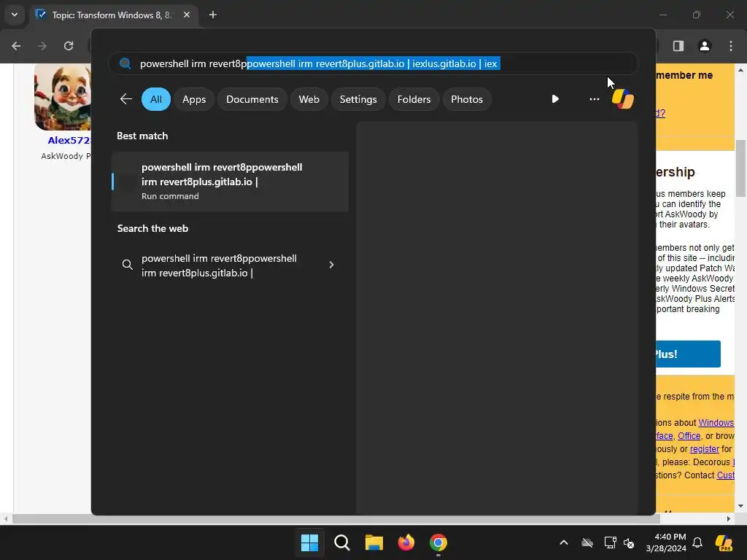The image size is (747, 560).
Task: Click the OneDrive cloud tray icon
Action: [x=587, y=542]
